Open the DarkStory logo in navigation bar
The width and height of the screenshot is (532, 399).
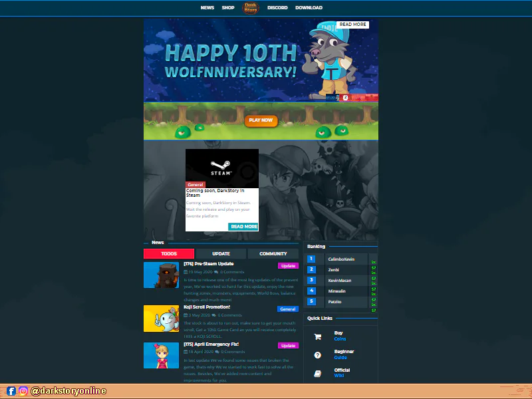[251, 8]
